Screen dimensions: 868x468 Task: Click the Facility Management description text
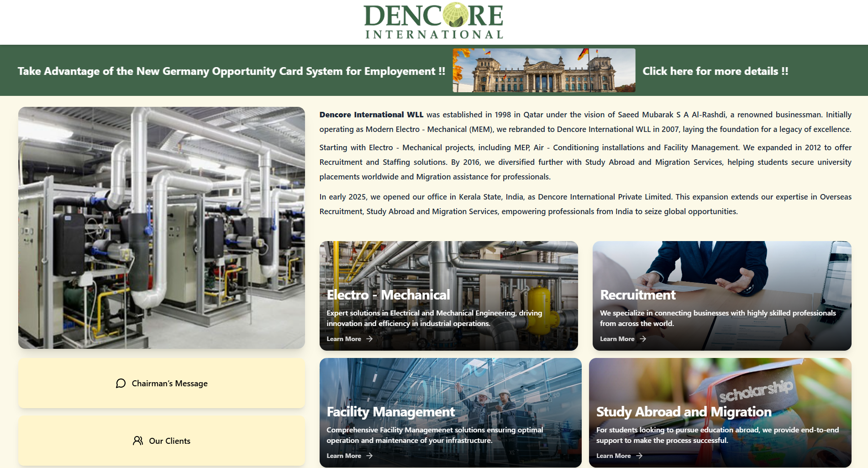click(435, 435)
